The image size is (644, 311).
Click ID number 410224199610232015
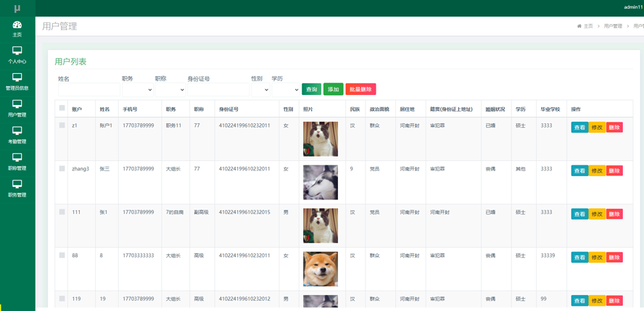[x=244, y=212]
